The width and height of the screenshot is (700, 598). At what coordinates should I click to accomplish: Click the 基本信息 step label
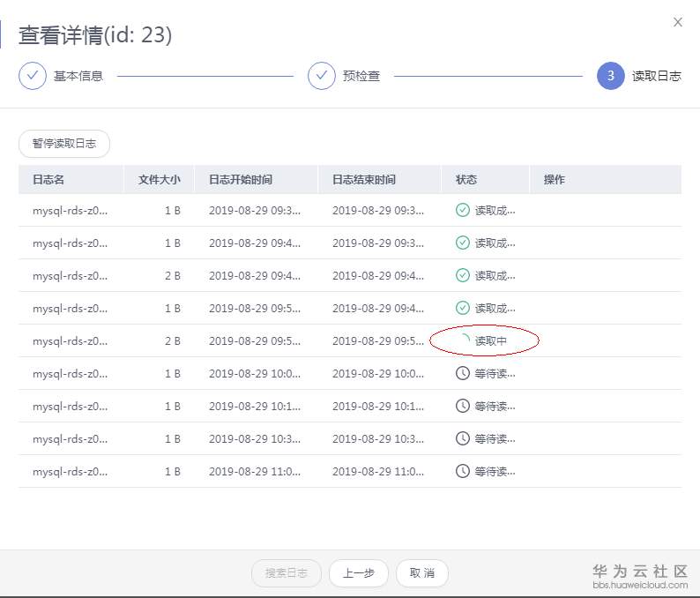click(x=78, y=76)
